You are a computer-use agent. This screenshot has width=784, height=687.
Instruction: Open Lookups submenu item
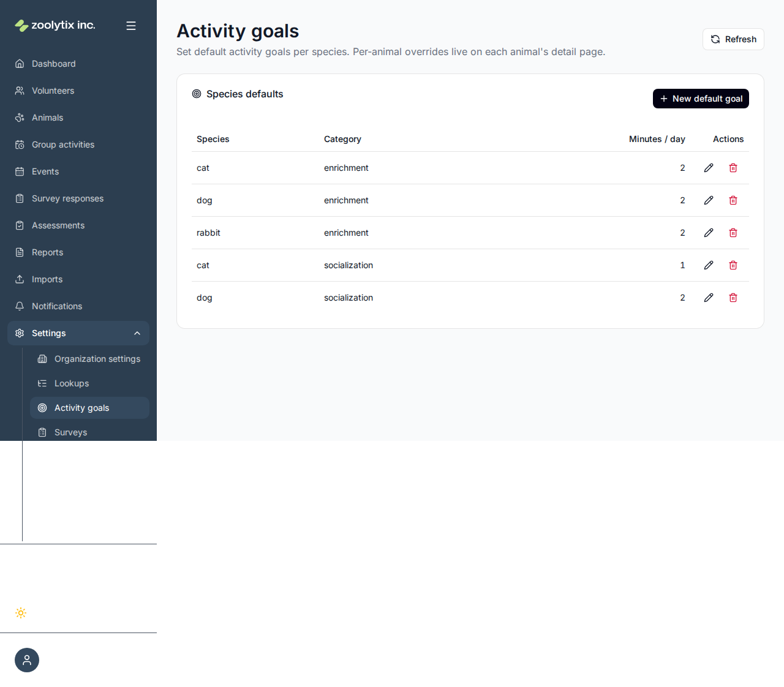click(89, 383)
